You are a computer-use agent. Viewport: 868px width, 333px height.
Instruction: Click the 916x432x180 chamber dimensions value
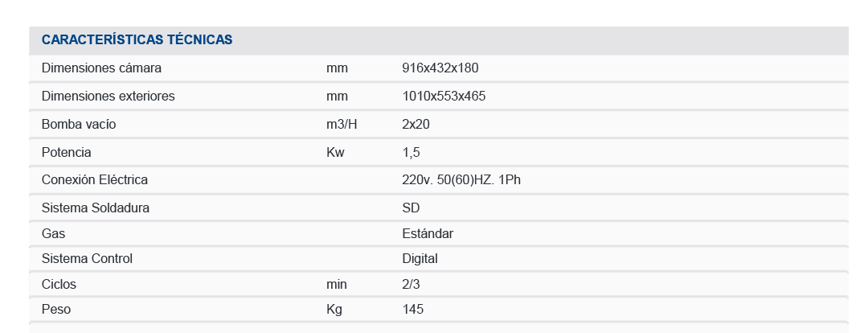(x=440, y=68)
